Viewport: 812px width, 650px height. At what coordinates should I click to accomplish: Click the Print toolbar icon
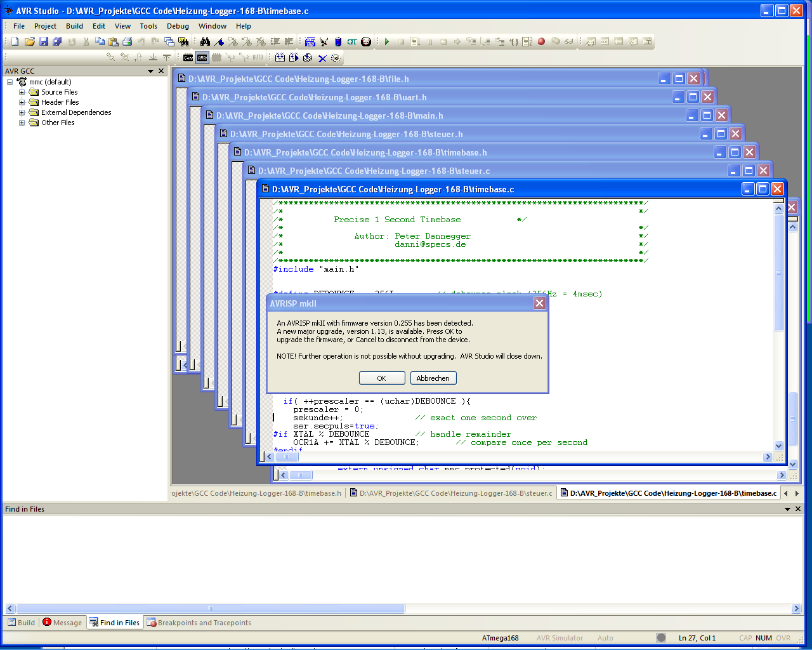click(127, 41)
